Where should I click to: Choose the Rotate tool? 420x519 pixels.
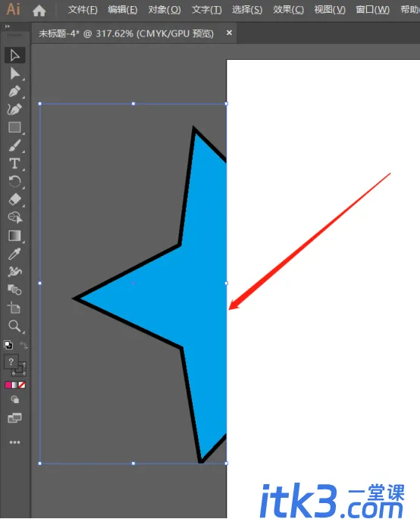(14, 181)
